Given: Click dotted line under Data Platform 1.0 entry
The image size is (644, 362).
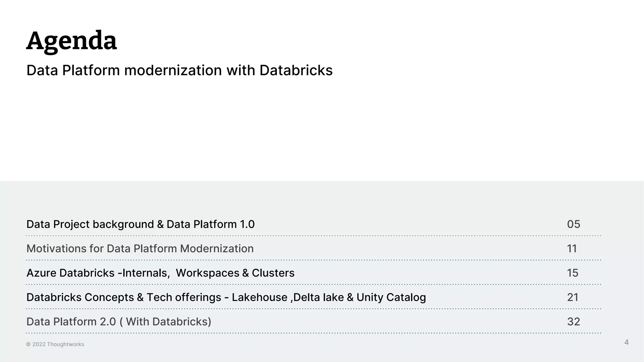Looking at the screenshot, I should tap(313, 235).
